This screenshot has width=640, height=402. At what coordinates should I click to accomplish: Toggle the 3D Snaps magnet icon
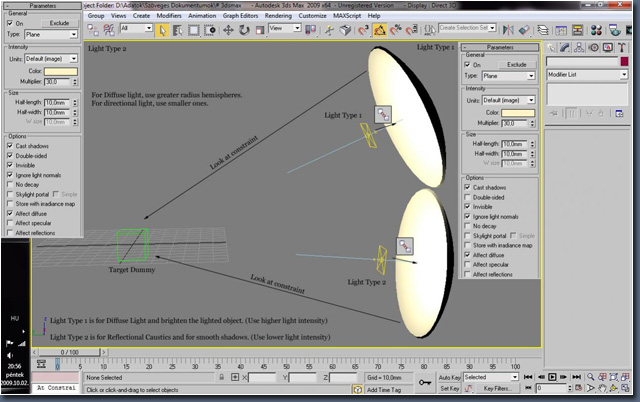(363, 30)
